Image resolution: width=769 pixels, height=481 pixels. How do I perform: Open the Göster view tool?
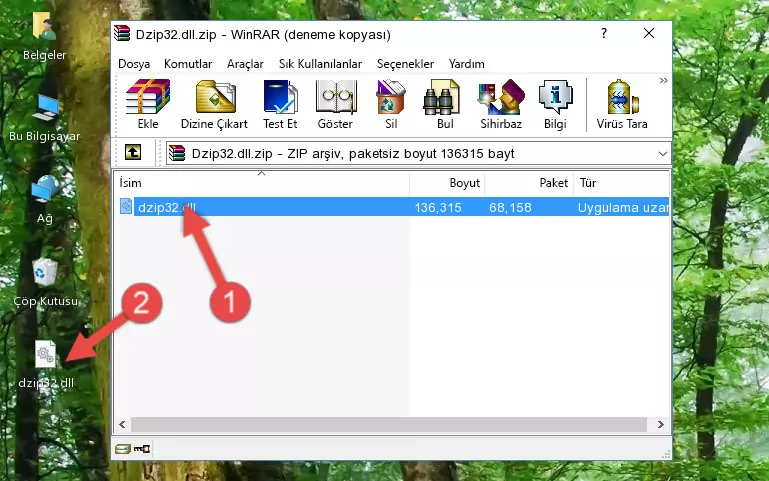coord(335,104)
